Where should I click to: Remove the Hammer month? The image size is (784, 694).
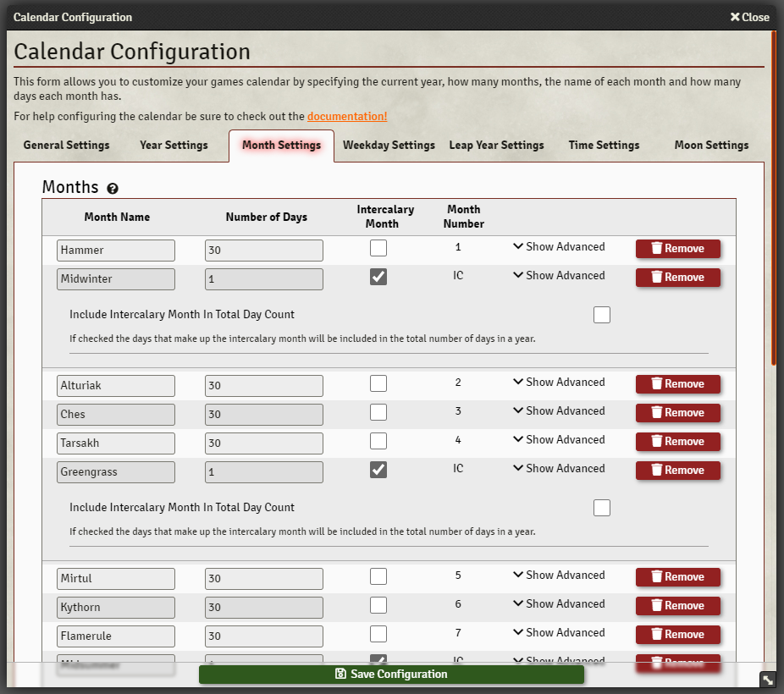click(677, 248)
